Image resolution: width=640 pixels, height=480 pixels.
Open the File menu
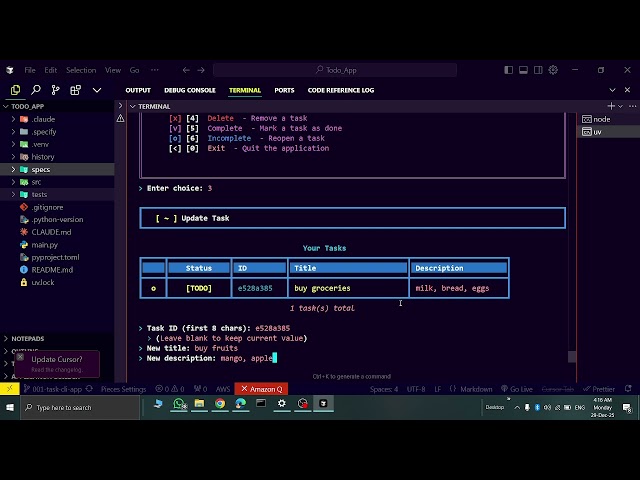[x=30, y=70]
